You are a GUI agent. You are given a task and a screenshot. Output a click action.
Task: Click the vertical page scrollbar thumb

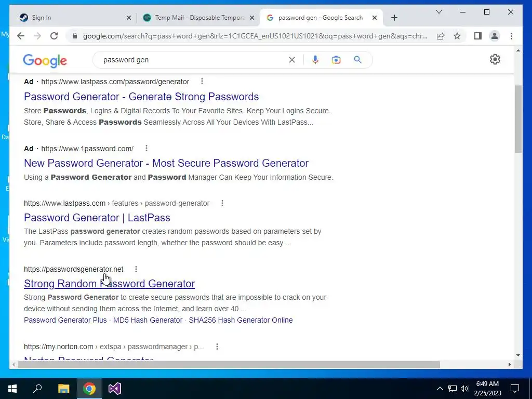518,119
